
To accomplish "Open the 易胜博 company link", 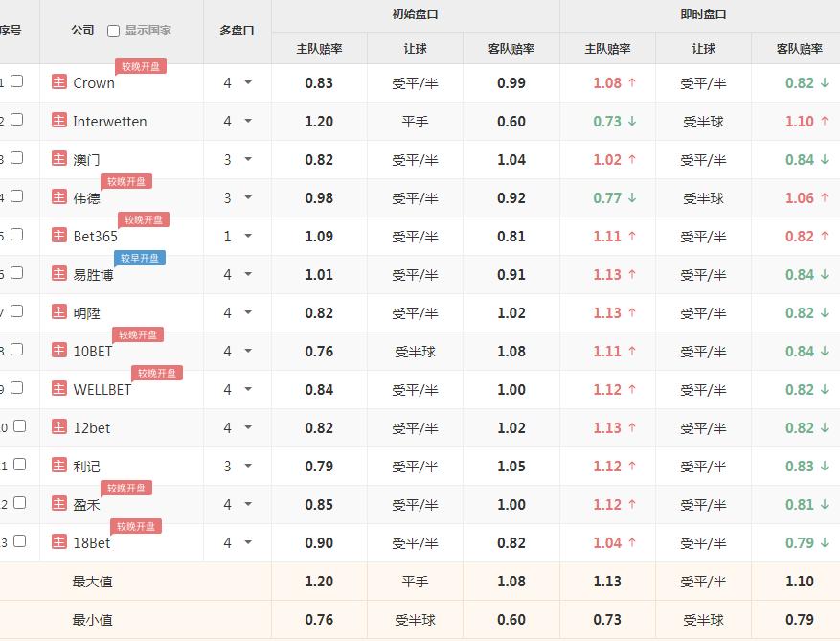I will (x=93, y=275).
